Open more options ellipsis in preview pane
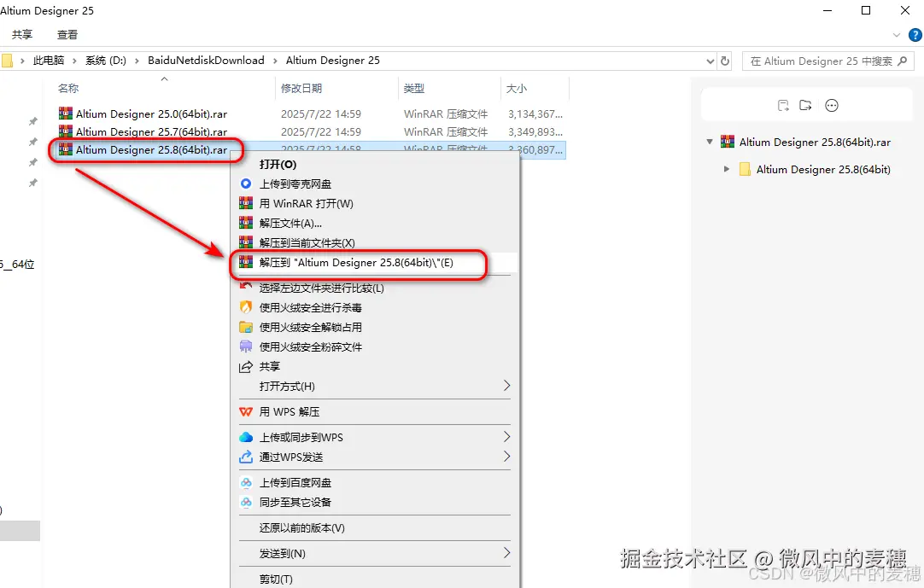Viewport: 924px width, 588px height. pos(832,106)
